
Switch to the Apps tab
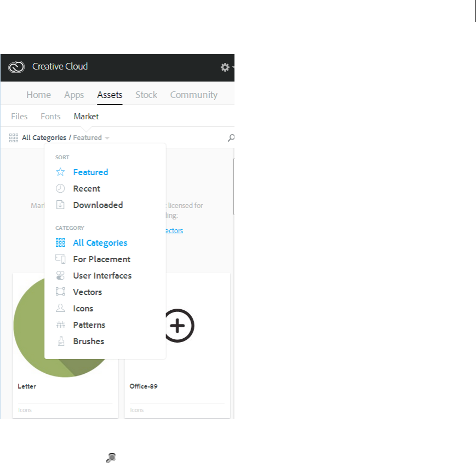point(74,95)
